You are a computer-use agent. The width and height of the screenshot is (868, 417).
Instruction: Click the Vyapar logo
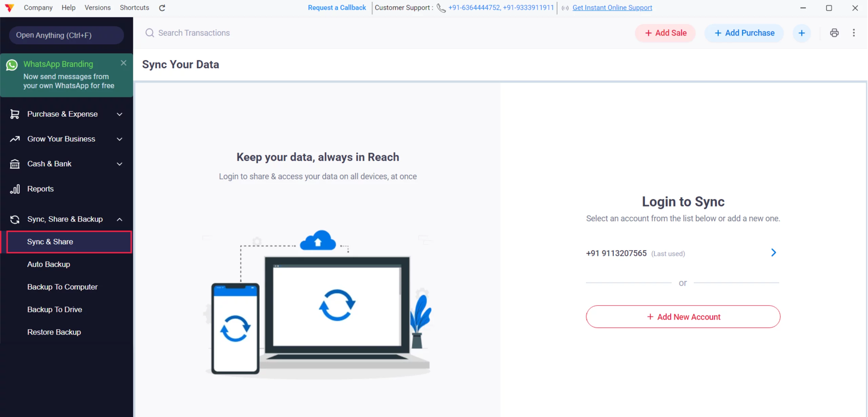9,7
